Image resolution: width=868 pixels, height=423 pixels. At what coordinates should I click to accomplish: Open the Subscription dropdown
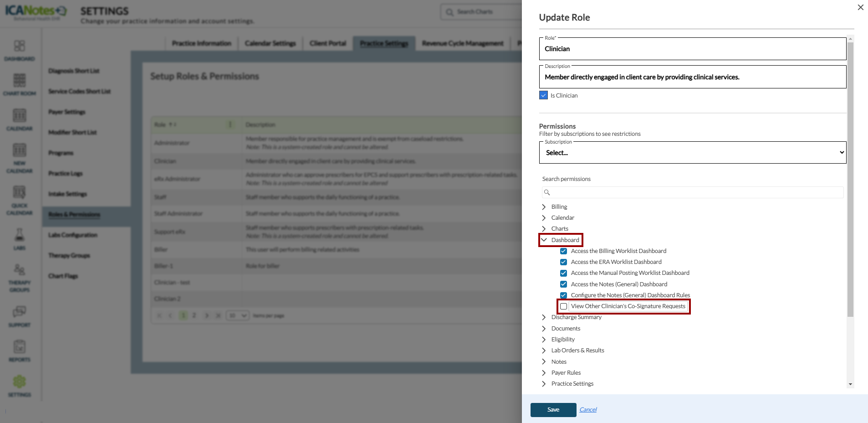click(x=692, y=153)
